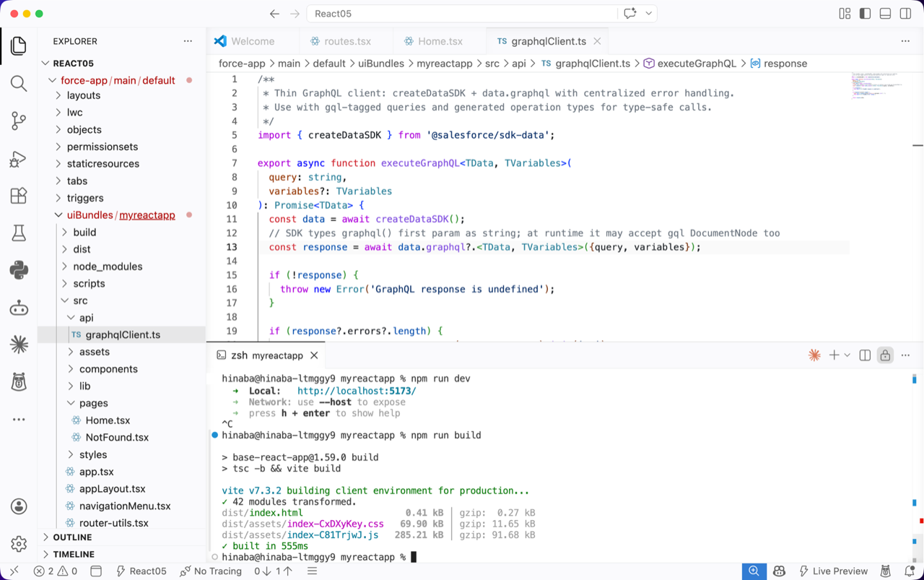Screen dimensions: 924x580
Task: Toggle the primary side bar layout button
Action: [x=865, y=14]
